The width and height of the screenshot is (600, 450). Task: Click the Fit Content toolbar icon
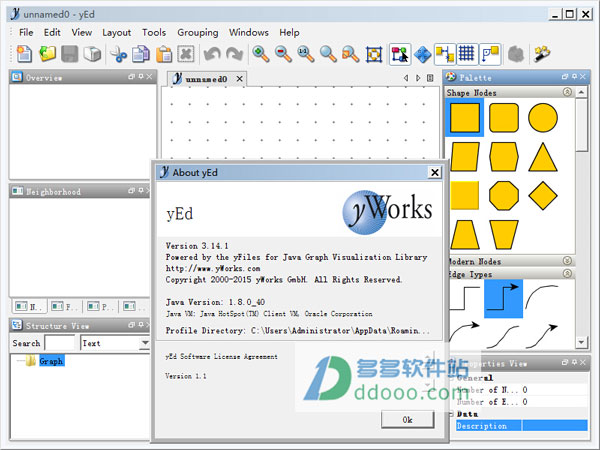(x=374, y=54)
